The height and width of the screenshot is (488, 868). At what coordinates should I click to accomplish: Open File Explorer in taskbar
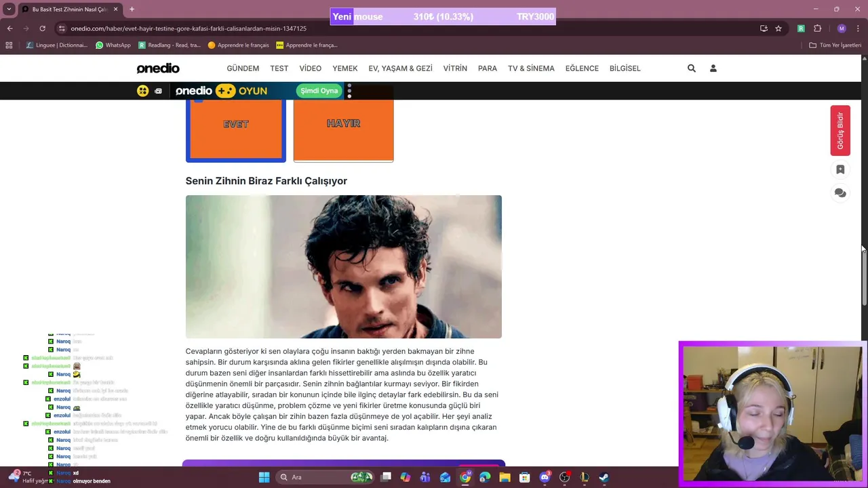[505, 477]
